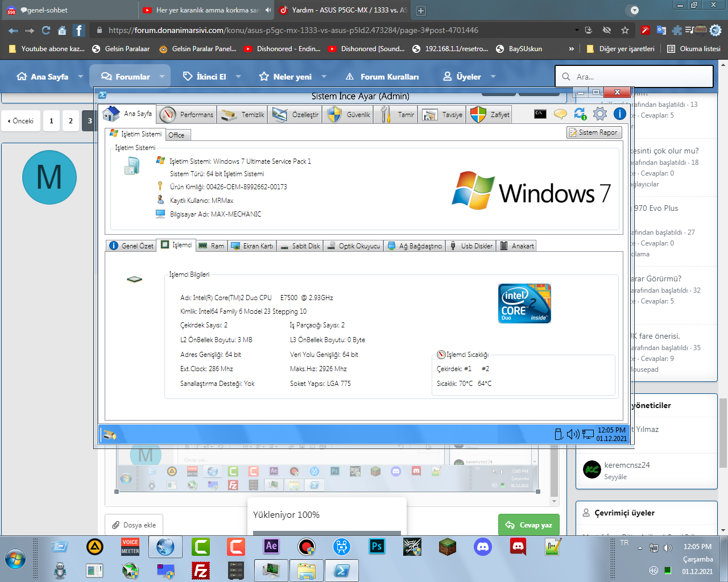This screenshot has width=728, height=582.
Task: Click the blue info icon in Sistem İnce Ayar
Action: pos(620,114)
